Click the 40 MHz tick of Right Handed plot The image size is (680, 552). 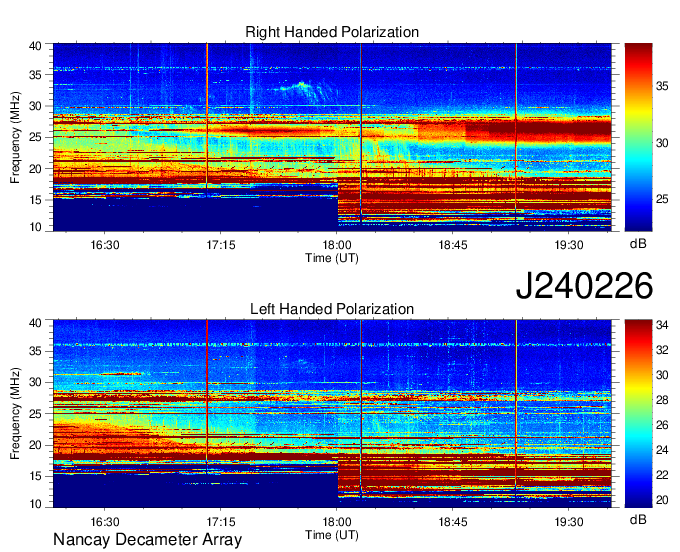point(35,46)
